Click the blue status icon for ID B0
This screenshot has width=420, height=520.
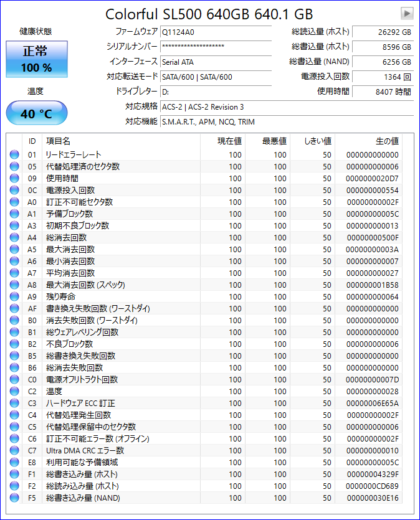(x=14, y=320)
